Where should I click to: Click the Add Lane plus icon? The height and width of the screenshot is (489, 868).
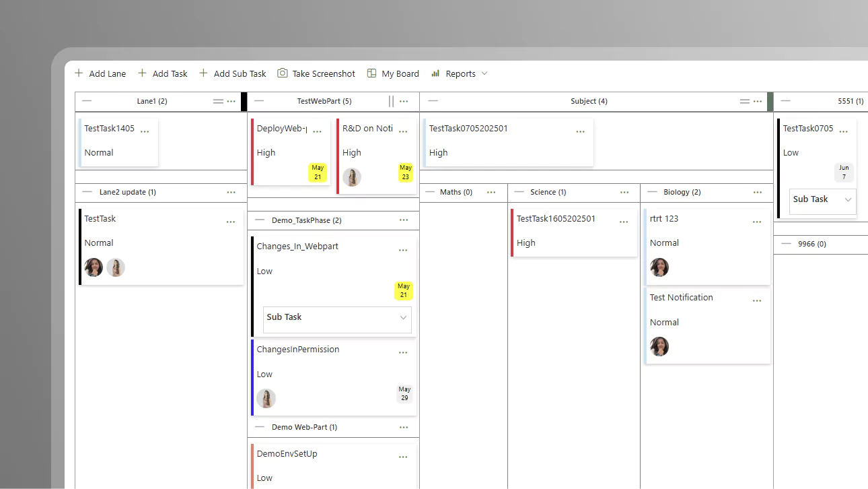tap(79, 73)
